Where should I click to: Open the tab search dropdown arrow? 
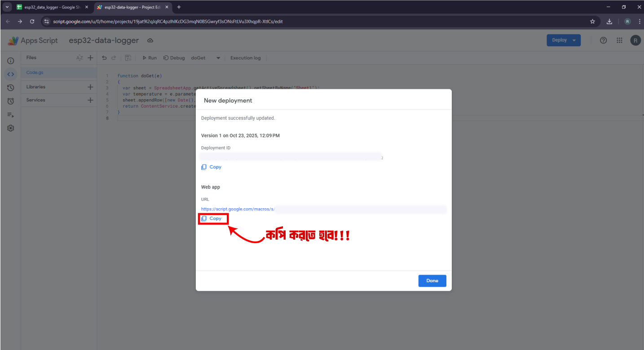[x=8, y=7]
